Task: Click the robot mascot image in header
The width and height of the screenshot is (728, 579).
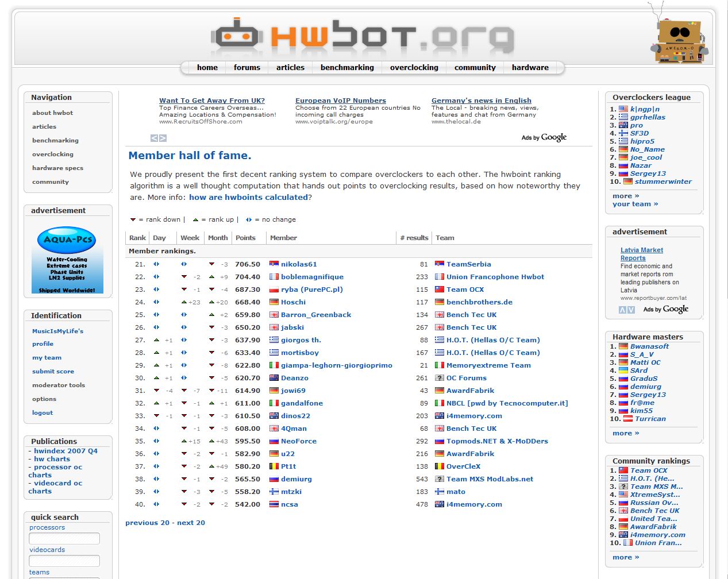Action: [679, 36]
